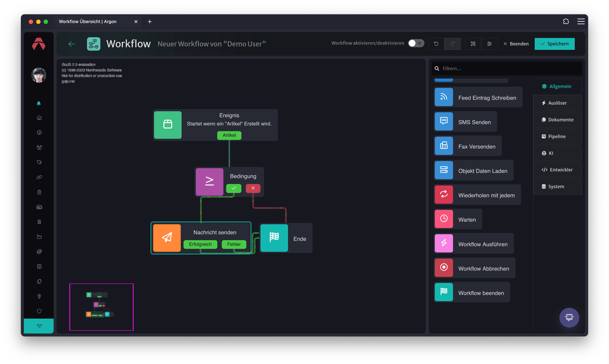Pick the Objekt Daten Laden action
609x364 pixels.
pos(473,171)
